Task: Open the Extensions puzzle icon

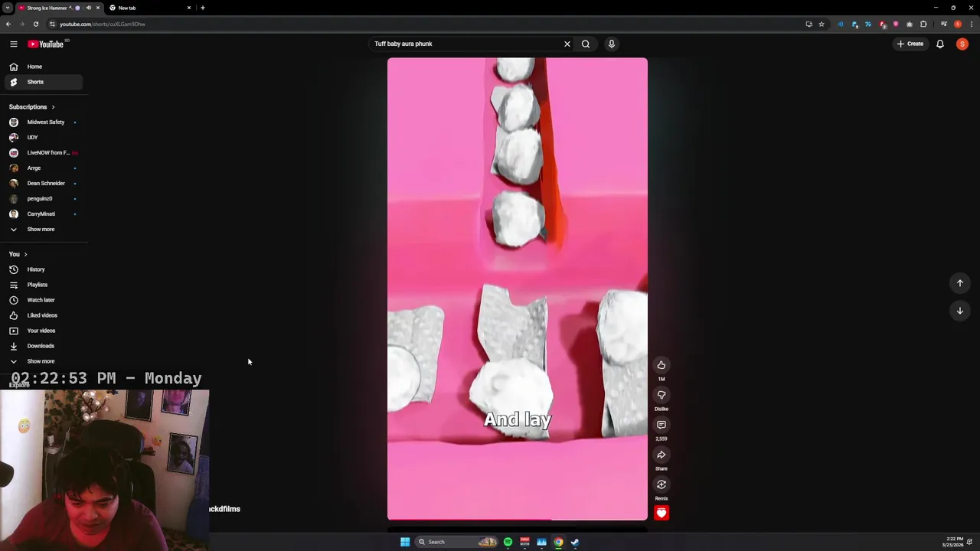Action: 923,24
